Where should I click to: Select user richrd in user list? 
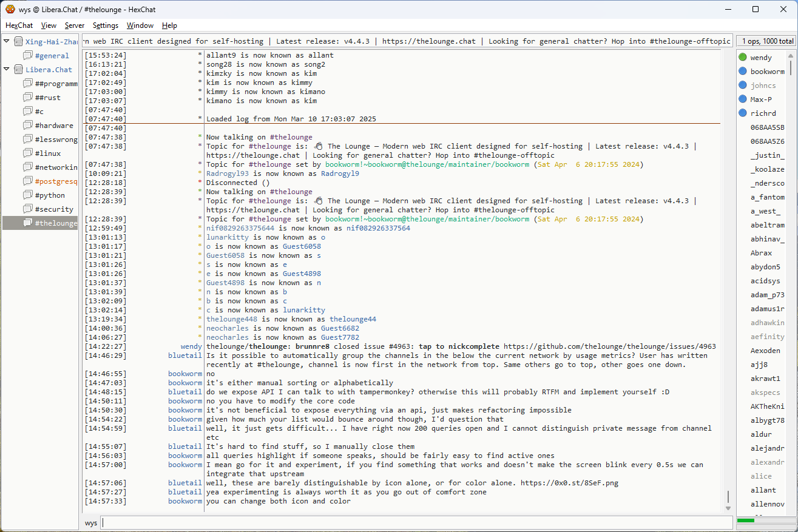coord(763,113)
